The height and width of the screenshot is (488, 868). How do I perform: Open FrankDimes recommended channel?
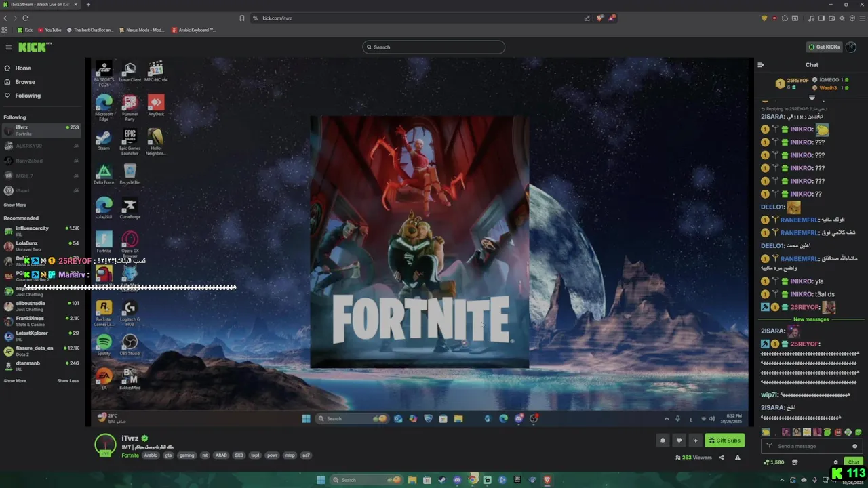click(x=41, y=321)
